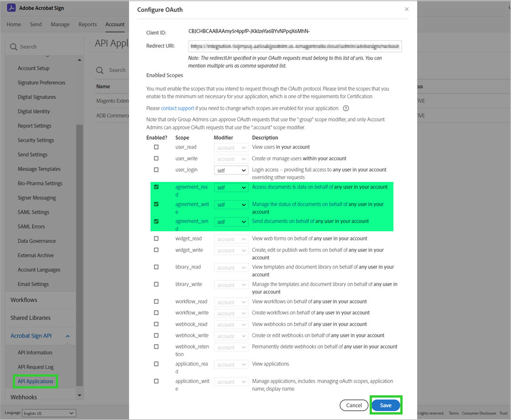
Task: Enable the user_write scope checkbox
Action: [156, 159]
